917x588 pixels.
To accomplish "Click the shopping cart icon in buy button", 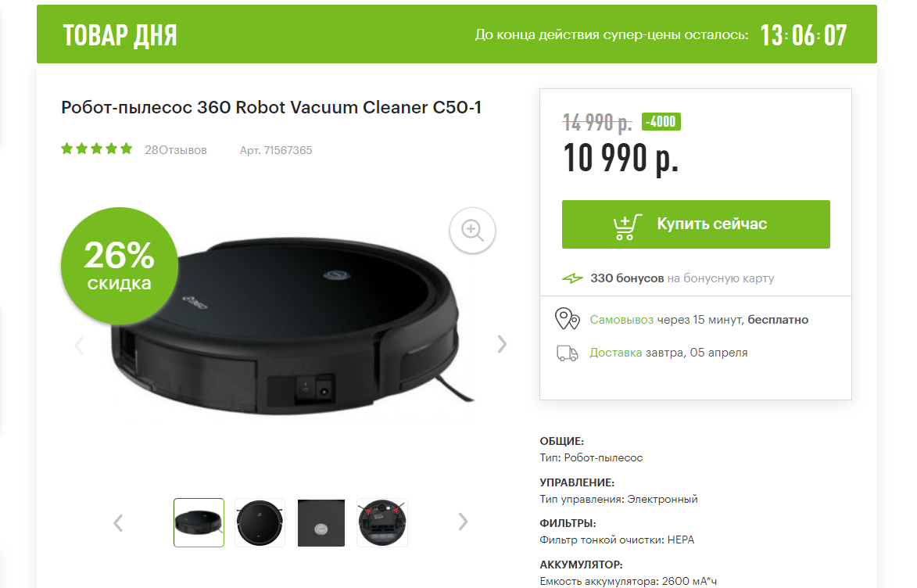I will [x=628, y=227].
